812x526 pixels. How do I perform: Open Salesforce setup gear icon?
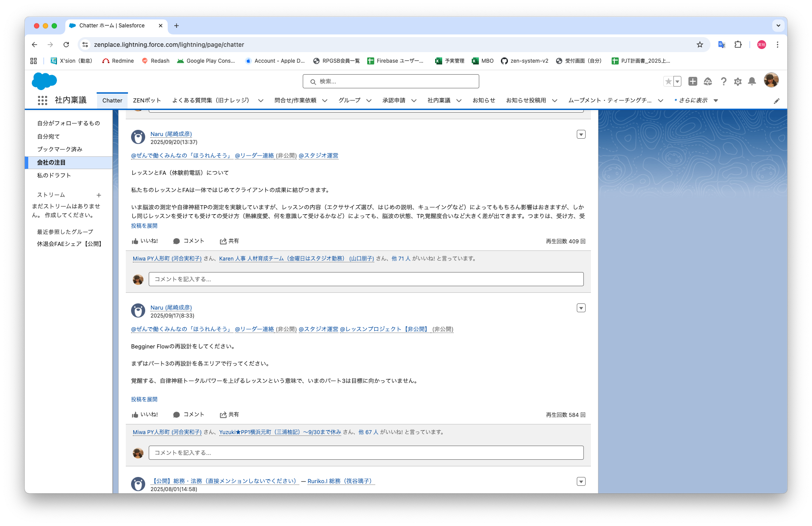click(x=738, y=82)
